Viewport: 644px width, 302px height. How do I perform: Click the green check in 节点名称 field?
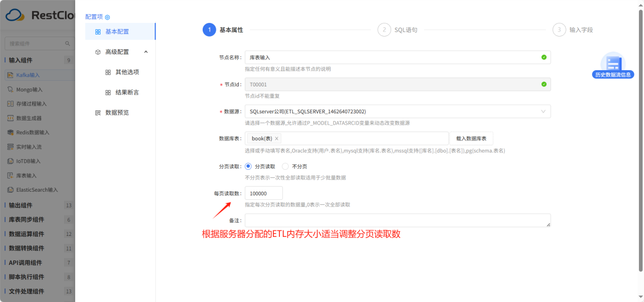tap(544, 57)
